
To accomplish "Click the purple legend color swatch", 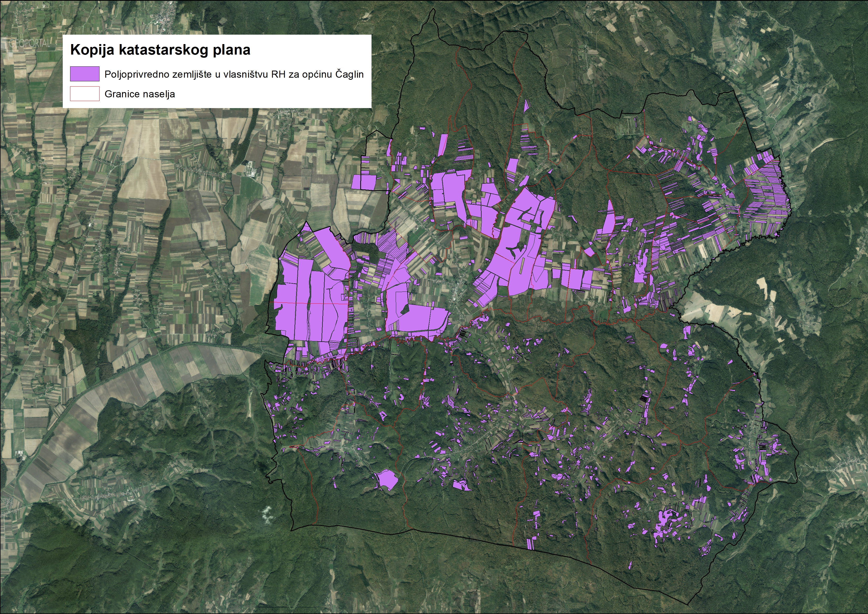I will pos(84,74).
